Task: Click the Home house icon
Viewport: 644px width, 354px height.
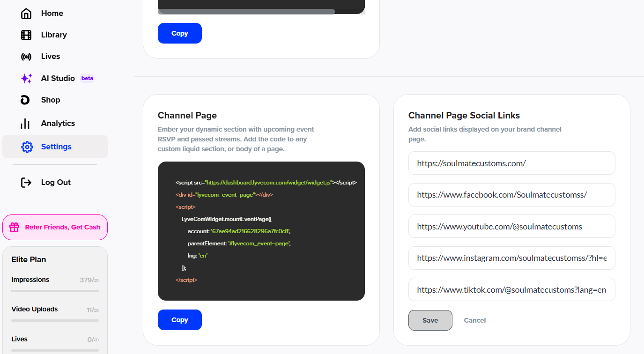Action: pos(26,14)
